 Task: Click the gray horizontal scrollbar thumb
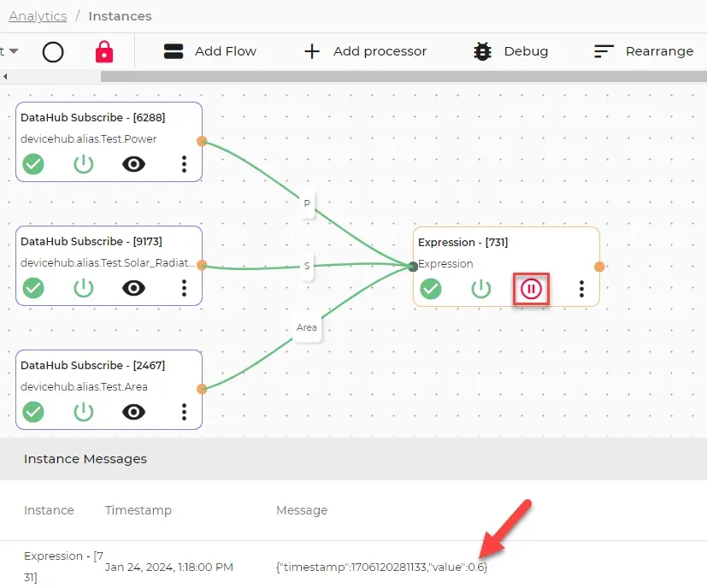(x=404, y=77)
